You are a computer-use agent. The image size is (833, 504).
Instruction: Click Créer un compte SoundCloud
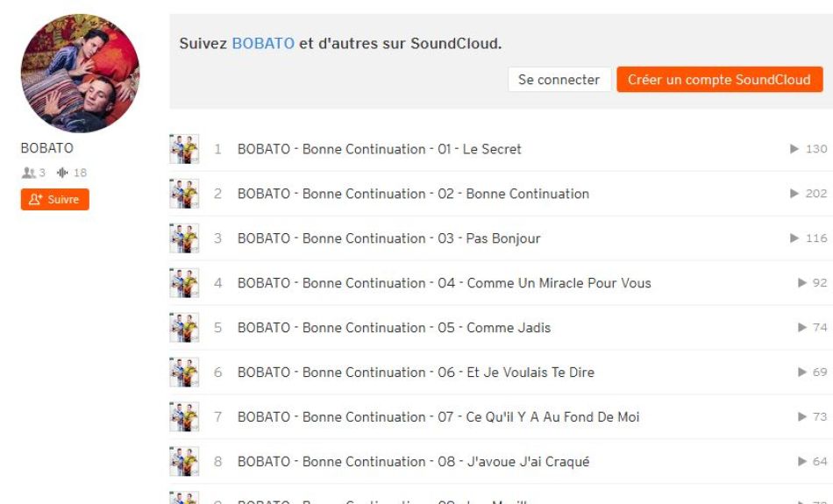[719, 80]
